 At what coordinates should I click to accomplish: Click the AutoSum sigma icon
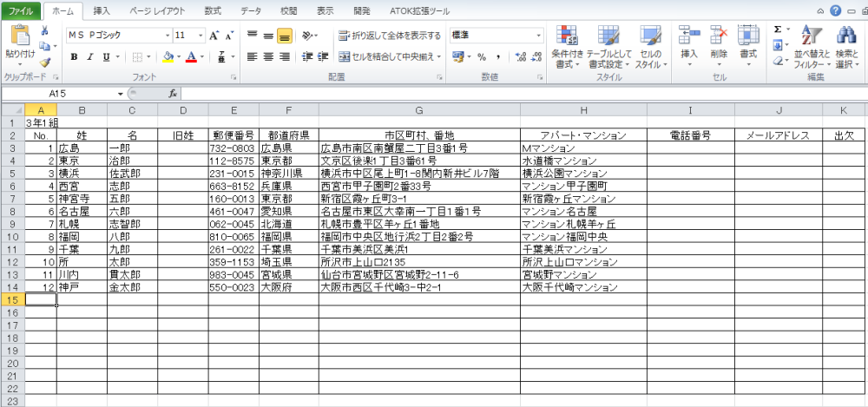click(x=777, y=30)
